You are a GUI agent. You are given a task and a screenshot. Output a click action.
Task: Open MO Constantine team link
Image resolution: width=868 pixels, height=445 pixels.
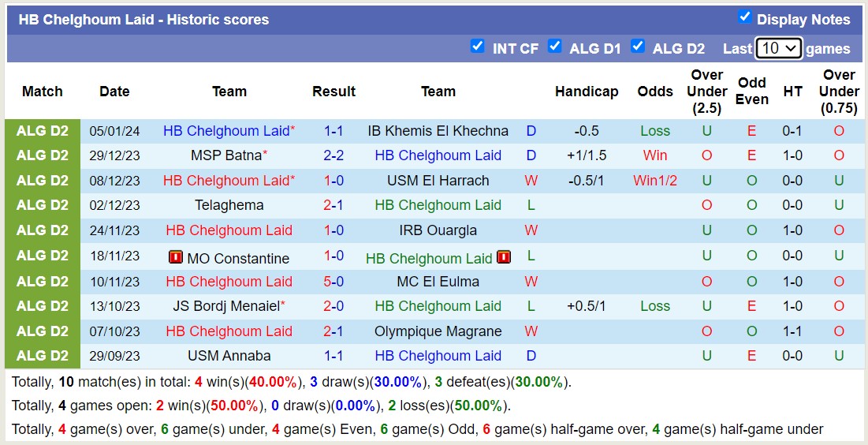[x=238, y=258]
